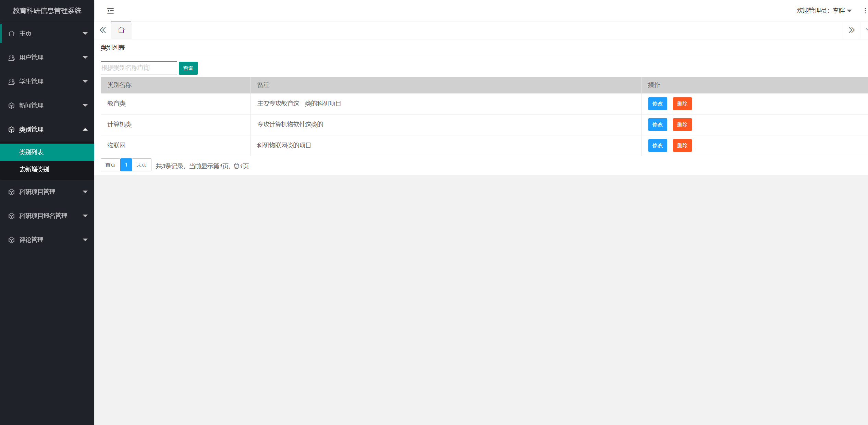Click the sidebar collapse hamburger icon
868x425 pixels.
110,11
